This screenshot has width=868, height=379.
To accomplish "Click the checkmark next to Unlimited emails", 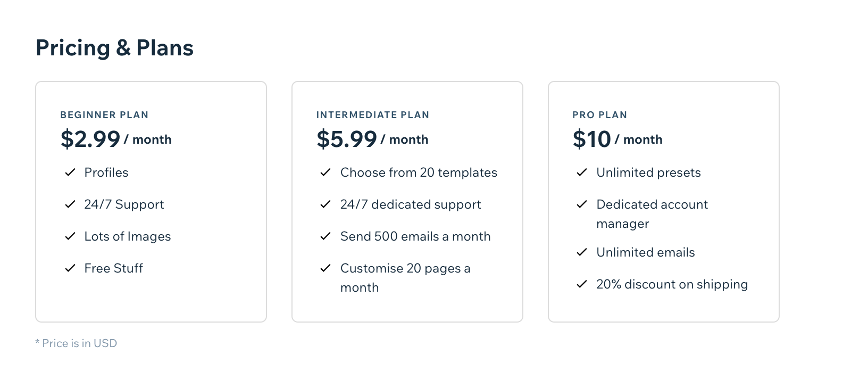I will (x=582, y=252).
